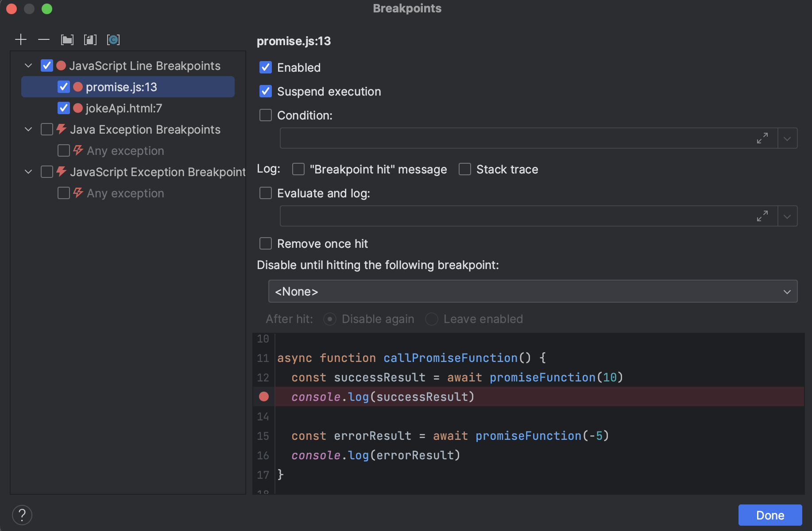Click inside the Condition input field
Screen dimensions: 812x531
529,139
